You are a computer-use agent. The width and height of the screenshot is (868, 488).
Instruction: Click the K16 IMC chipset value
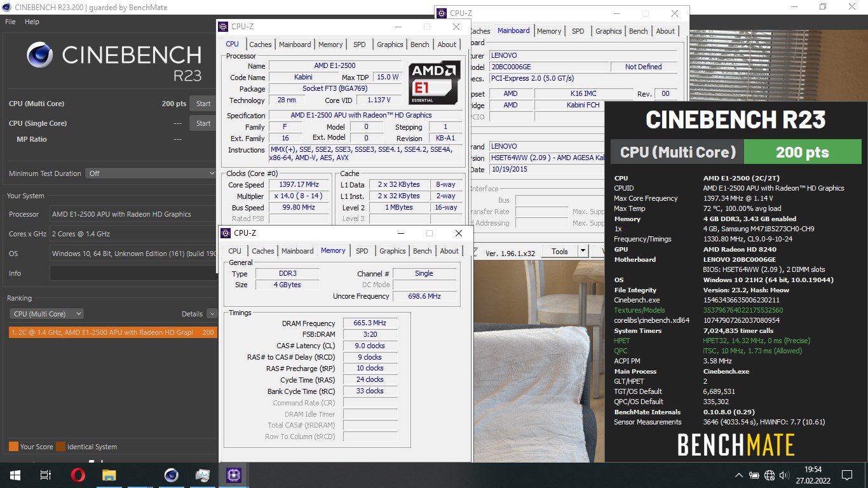point(583,93)
